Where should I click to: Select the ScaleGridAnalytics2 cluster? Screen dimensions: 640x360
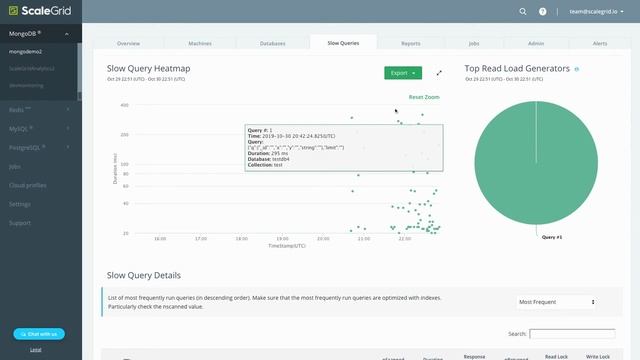31,69
